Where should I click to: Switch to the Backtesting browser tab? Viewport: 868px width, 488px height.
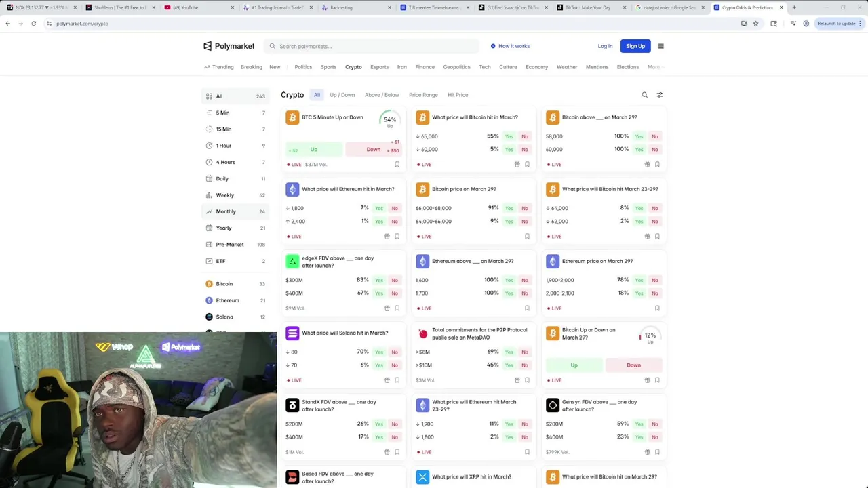coord(353,7)
